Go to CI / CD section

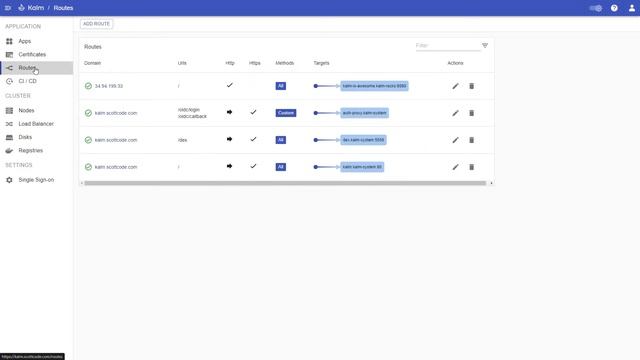point(37,81)
